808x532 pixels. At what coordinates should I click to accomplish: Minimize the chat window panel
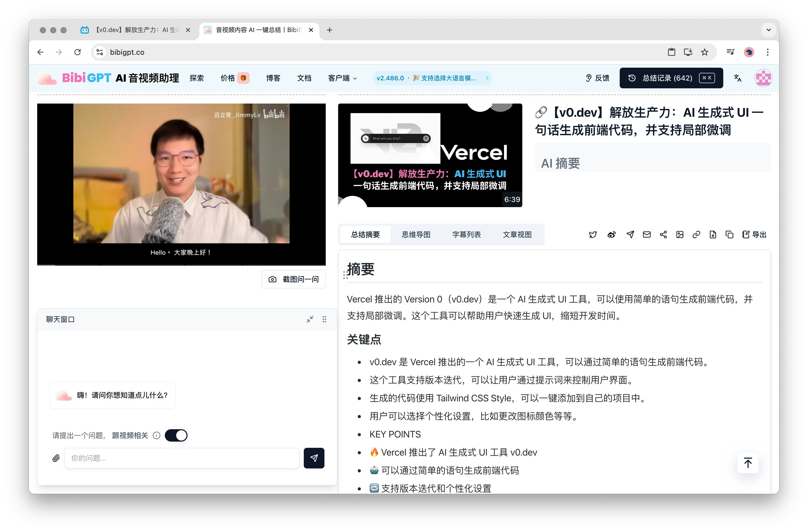click(310, 319)
